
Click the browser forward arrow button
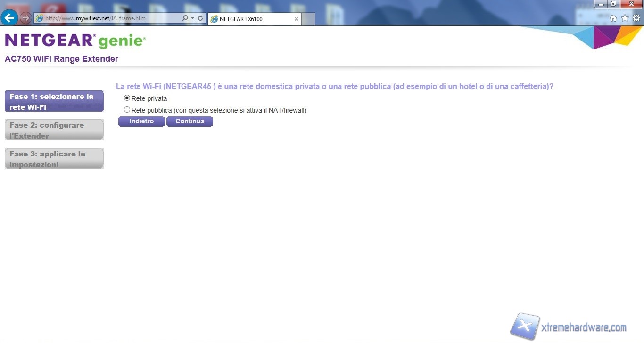(x=25, y=18)
